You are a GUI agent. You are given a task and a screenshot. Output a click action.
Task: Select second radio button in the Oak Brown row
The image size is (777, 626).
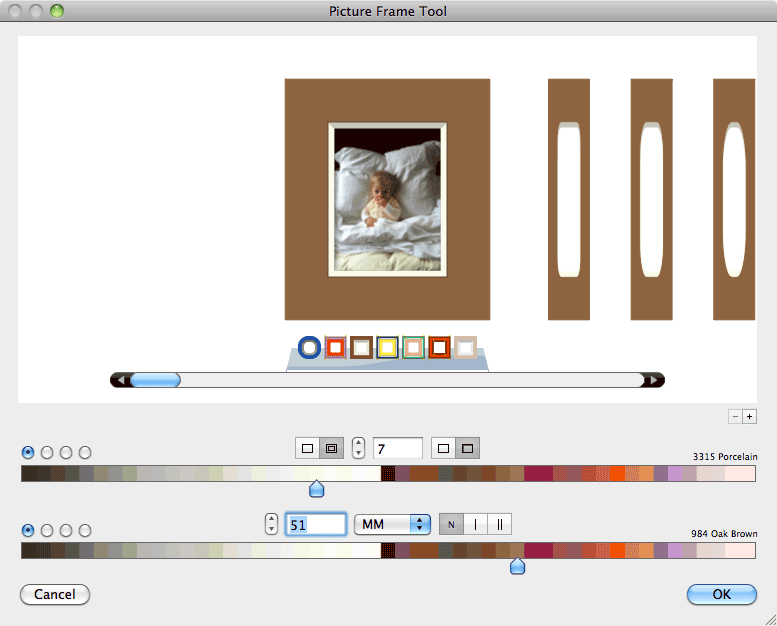(x=47, y=530)
